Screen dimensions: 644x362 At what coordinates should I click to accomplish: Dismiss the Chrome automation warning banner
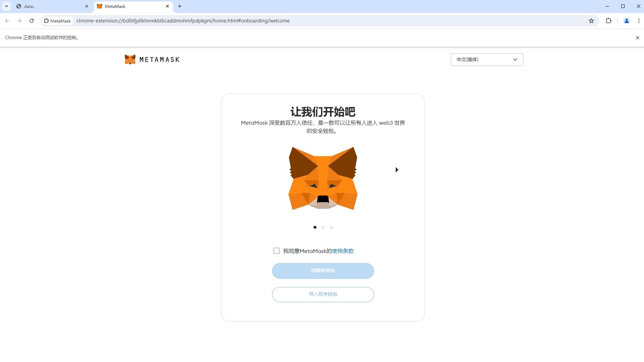(637, 38)
